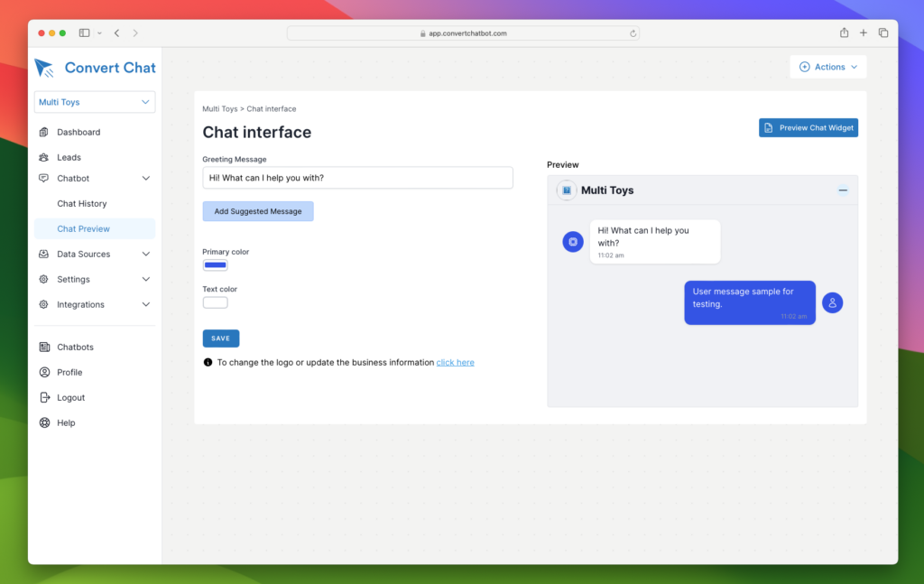Click the 'Chat interface' breadcrumb text
The image size is (924, 584).
tap(271, 109)
